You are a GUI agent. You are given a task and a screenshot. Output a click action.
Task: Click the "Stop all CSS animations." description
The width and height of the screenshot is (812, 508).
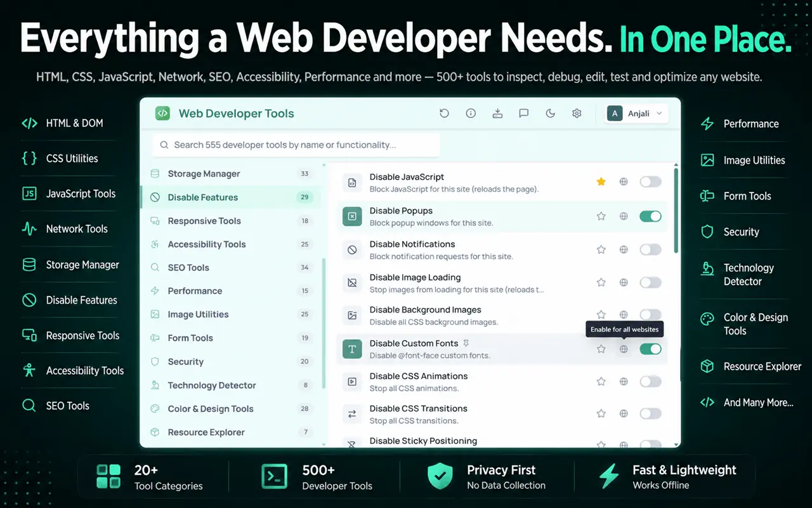tap(414, 388)
